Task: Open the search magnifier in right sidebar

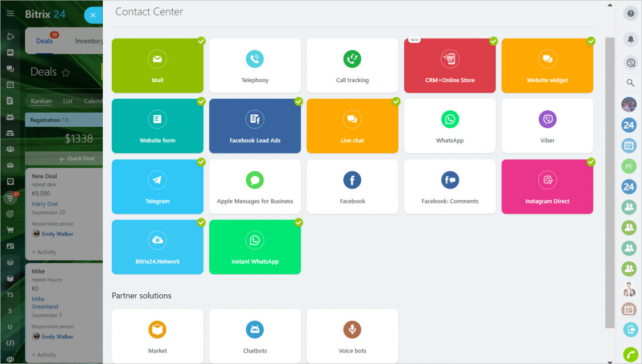Action: [x=630, y=83]
